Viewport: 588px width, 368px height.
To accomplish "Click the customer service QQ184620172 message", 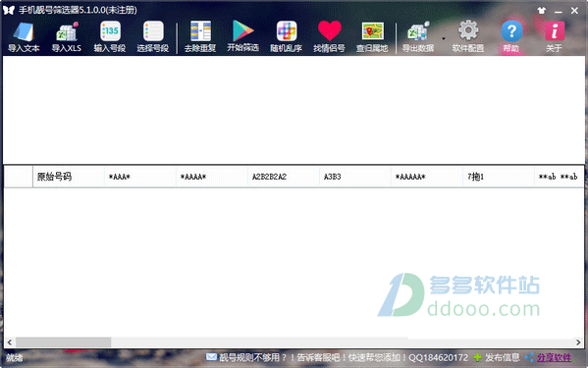I will (344, 357).
